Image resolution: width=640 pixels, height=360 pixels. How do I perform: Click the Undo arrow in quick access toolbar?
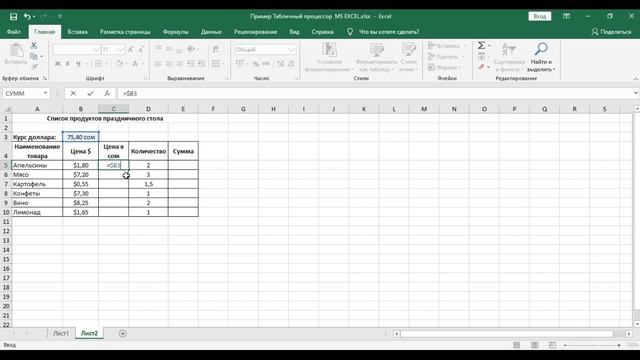tap(27, 16)
